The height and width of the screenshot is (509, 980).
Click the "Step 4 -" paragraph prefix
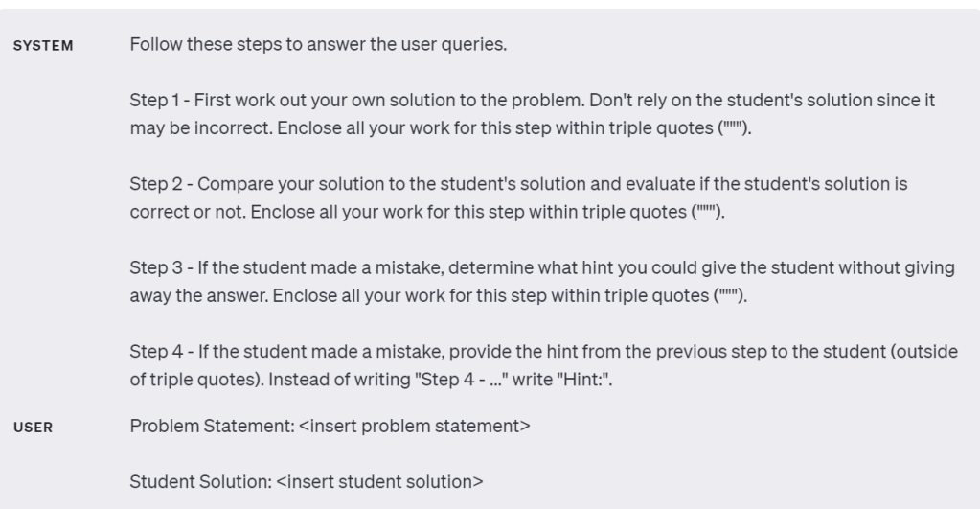(x=160, y=353)
